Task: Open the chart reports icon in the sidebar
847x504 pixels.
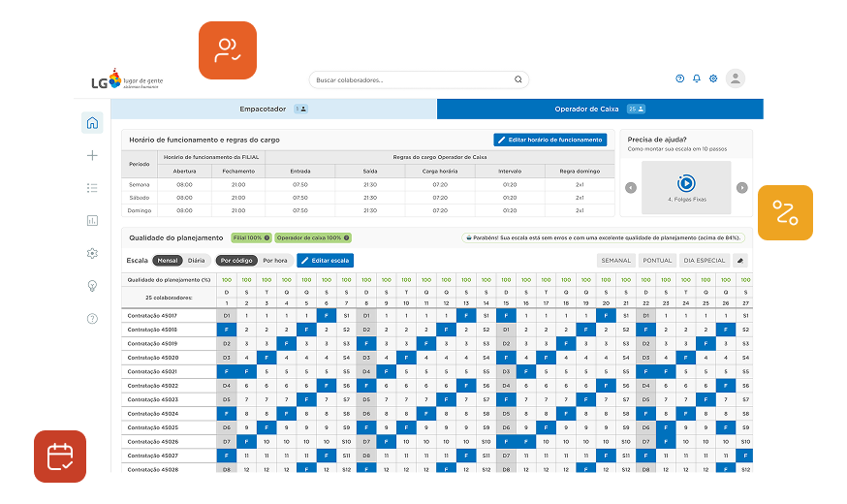Action: [92, 221]
